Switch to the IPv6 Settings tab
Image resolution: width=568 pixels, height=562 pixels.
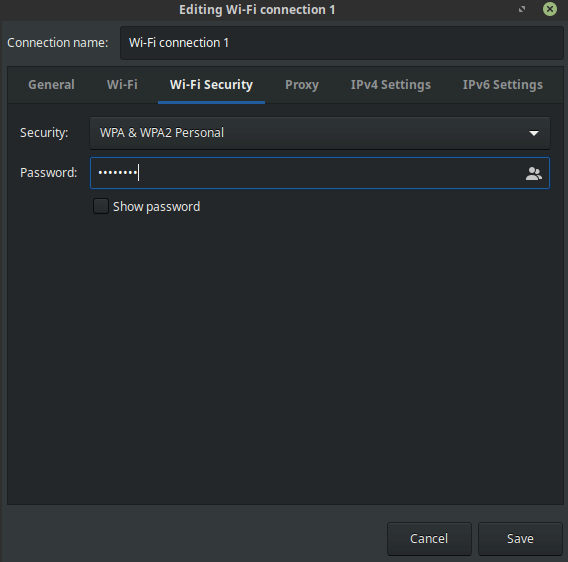click(x=502, y=85)
